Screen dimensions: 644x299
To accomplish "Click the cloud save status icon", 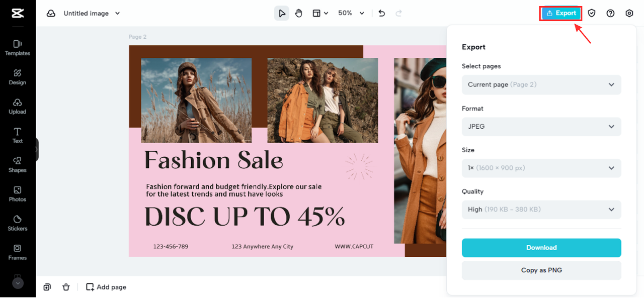I will [x=51, y=14].
